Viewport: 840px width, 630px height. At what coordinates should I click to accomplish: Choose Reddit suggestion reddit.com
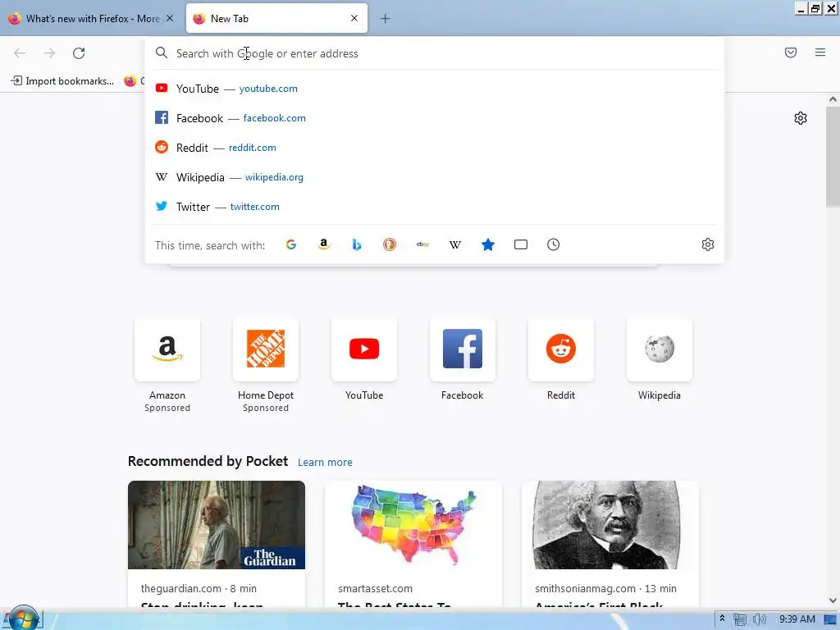(x=435, y=148)
